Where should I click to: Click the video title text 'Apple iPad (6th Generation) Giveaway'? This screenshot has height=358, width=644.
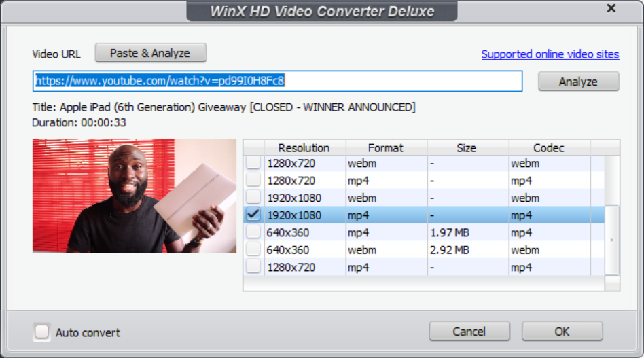pos(153,107)
